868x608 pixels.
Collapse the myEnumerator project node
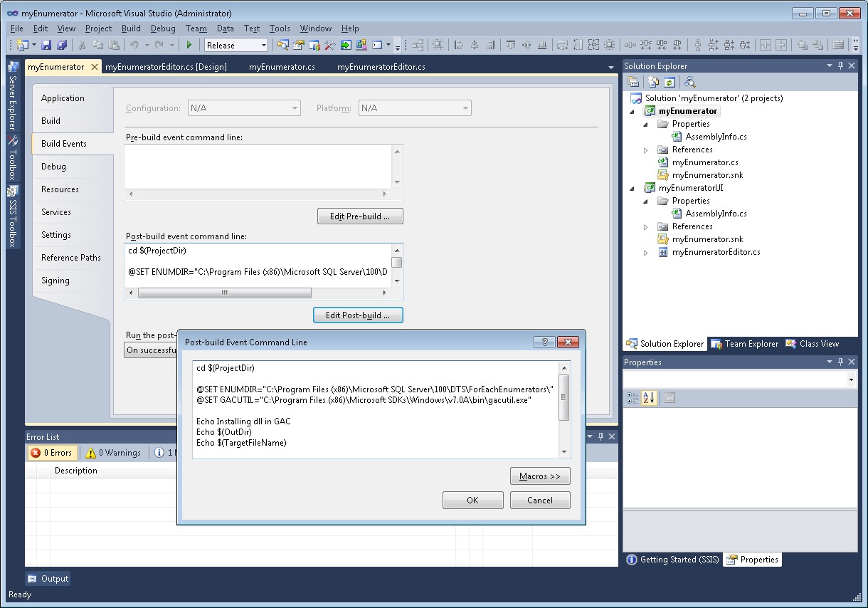[633, 111]
